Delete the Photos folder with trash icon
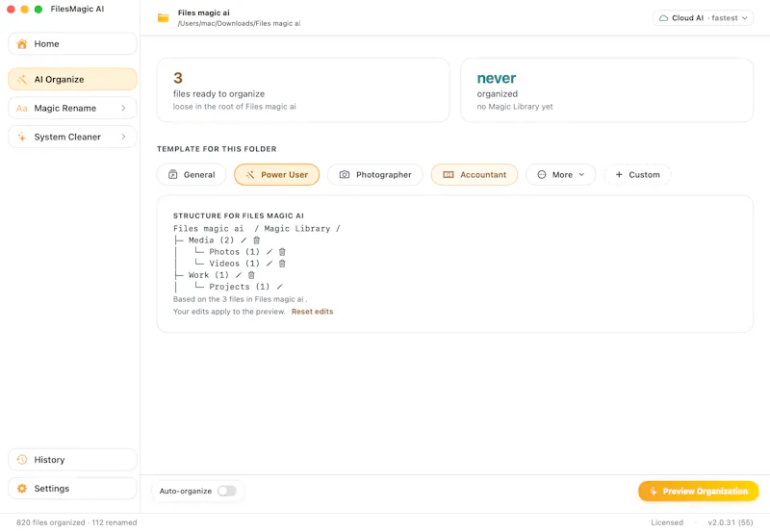 coord(282,252)
